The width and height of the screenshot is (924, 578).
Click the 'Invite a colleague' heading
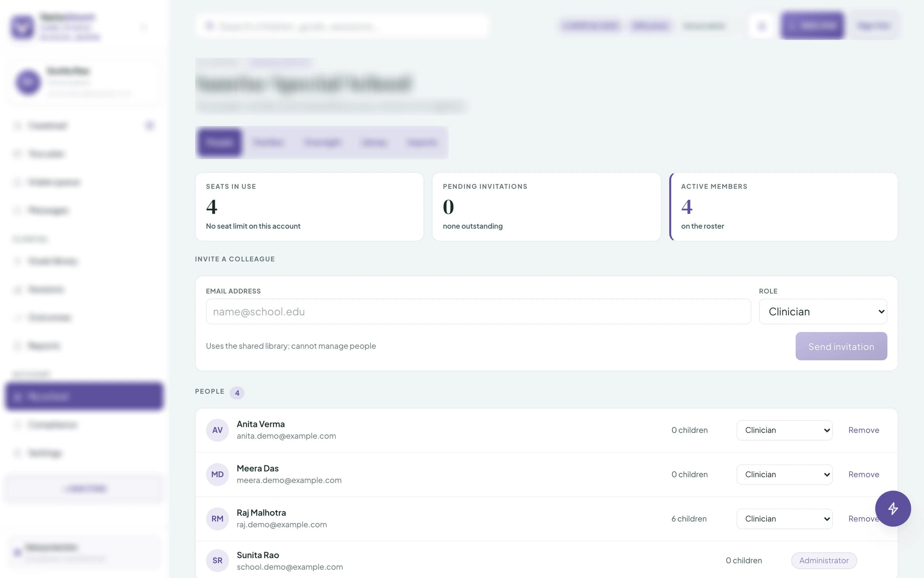[235, 259]
